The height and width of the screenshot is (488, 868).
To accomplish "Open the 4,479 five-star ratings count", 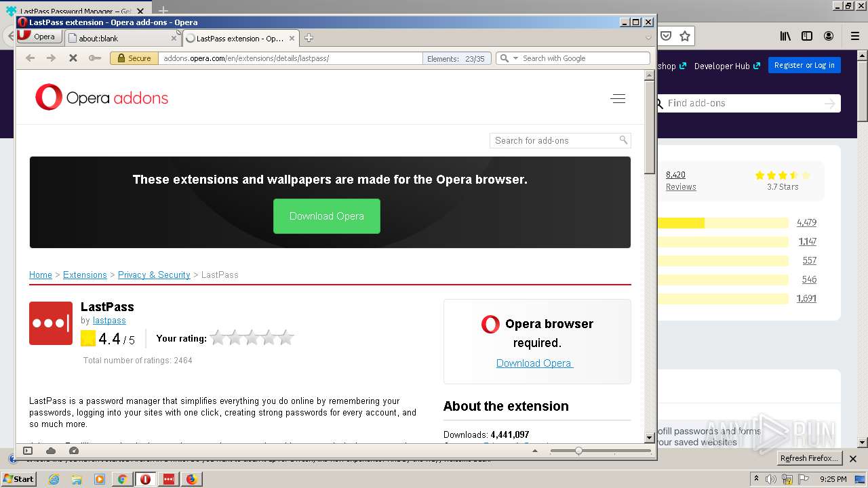I will [806, 222].
